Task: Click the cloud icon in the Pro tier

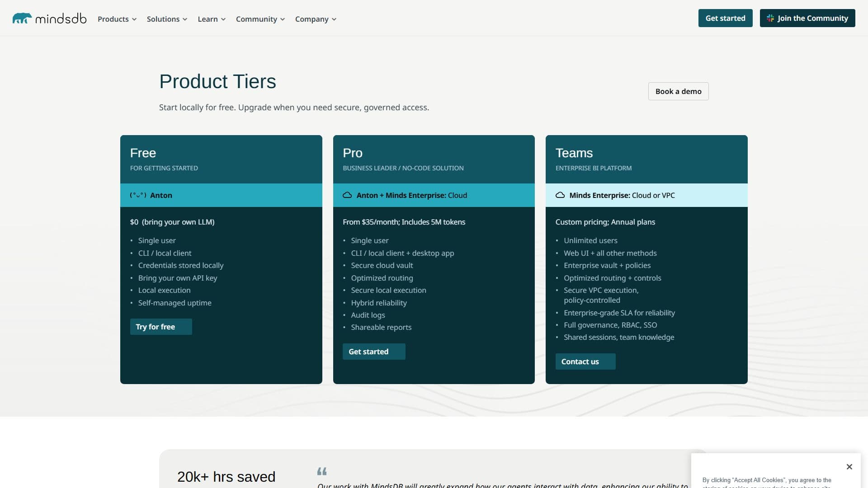Action: [347, 195]
